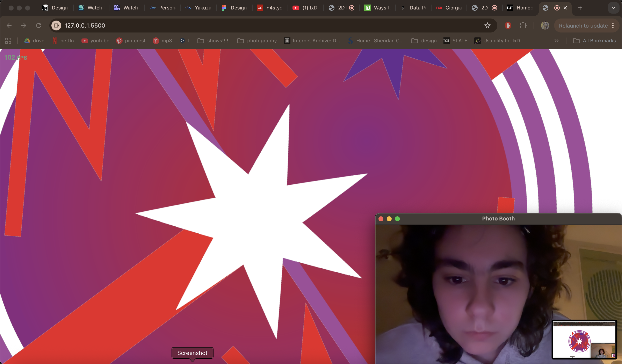Open the Extensions puzzle piece icon
The image size is (622, 364).
[x=523, y=26]
